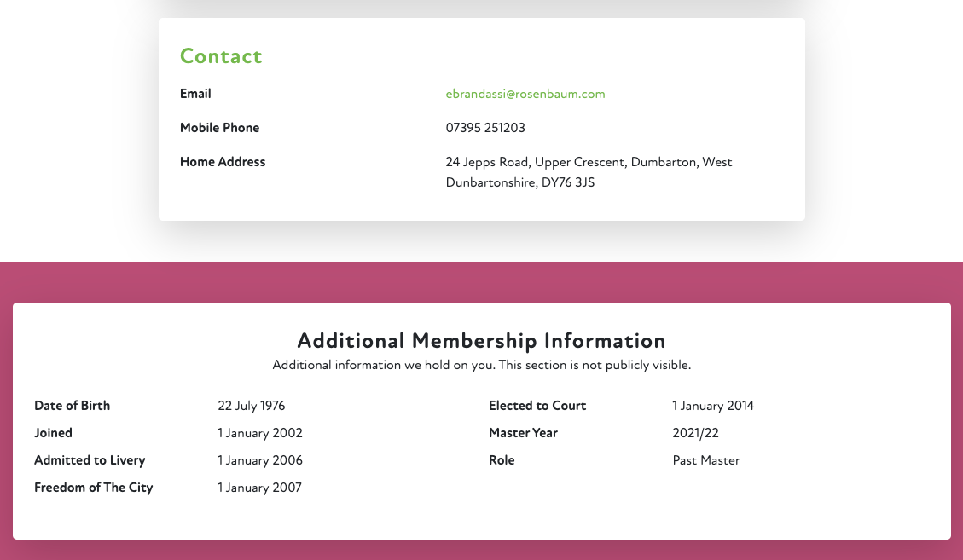This screenshot has width=963, height=560.
Task: Click the 24 Jepps Road address text
Action: coord(589,171)
